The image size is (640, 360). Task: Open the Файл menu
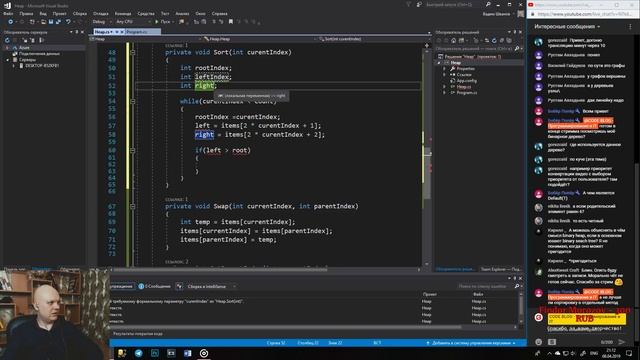[x=8, y=13]
